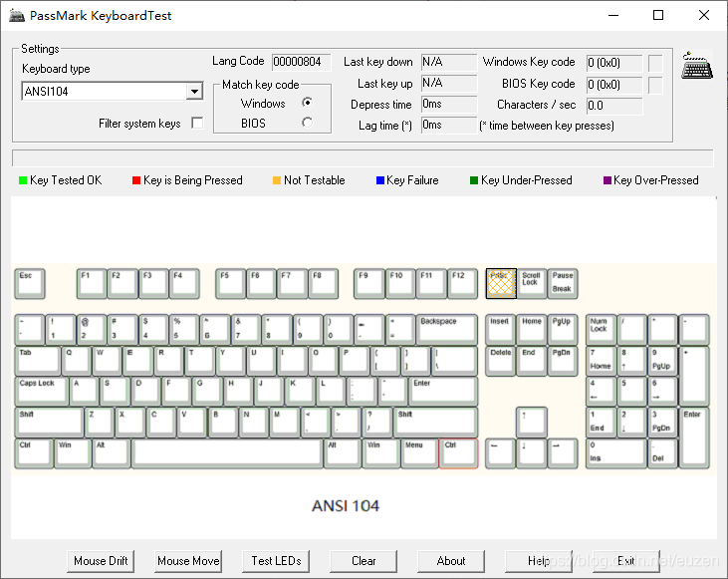This screenshot has height=579, width=728.
Task: Click the Delete key in navigation cluster
Action: [x=501, y=361]
